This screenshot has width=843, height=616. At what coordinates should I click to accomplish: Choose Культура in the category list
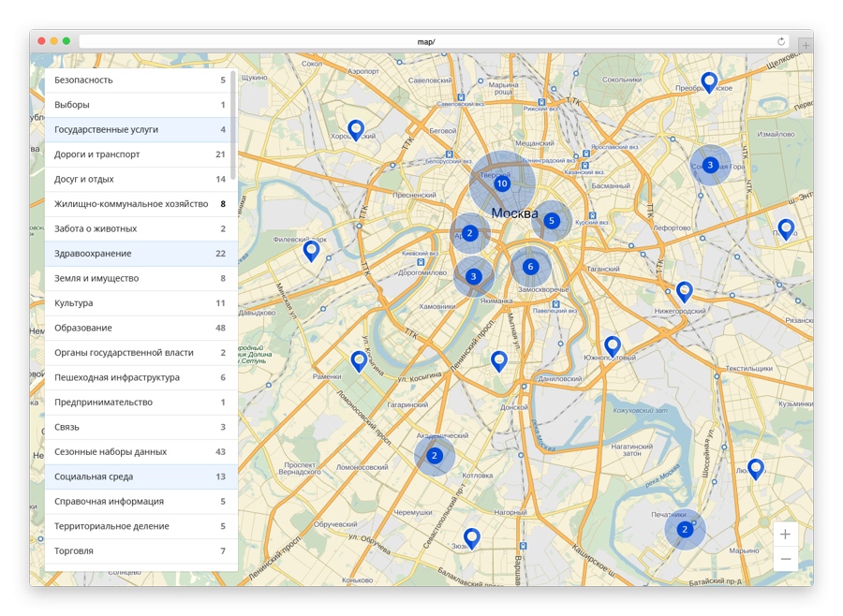[140, 303]
